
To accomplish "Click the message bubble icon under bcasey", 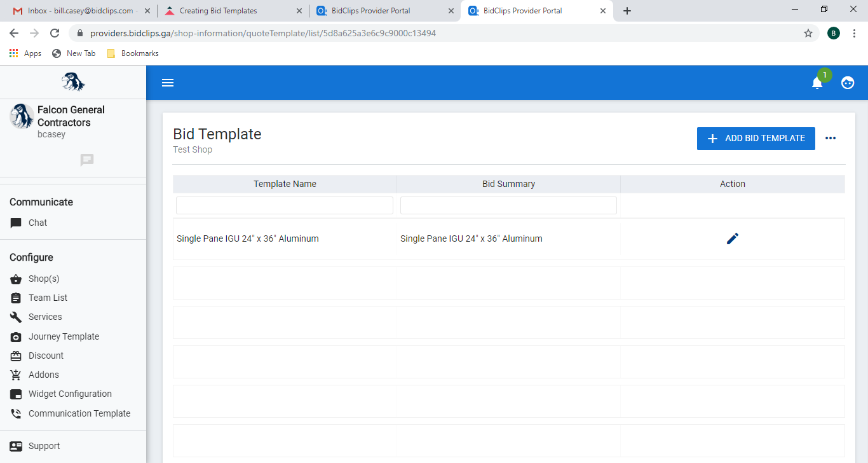I will (87, 160).
